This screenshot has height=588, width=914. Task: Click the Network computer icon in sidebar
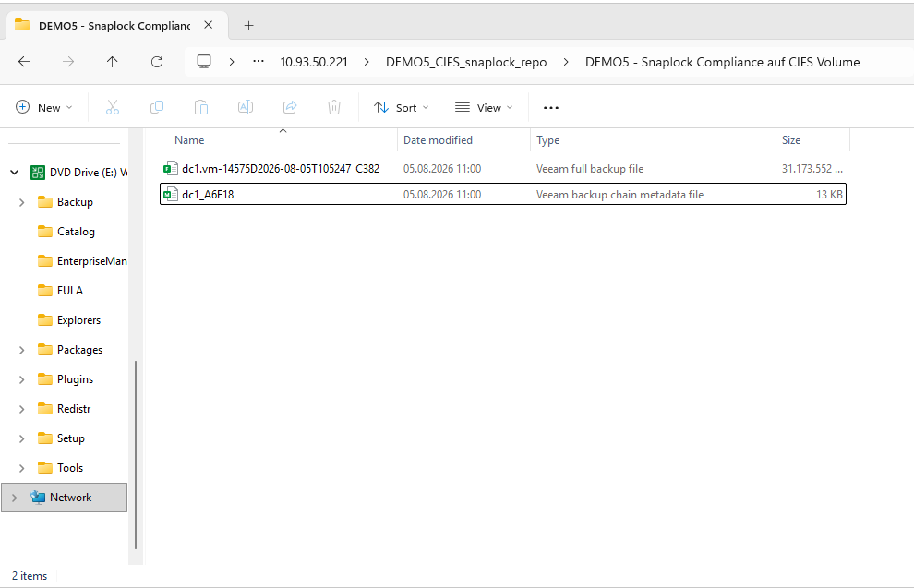point(38,498)
